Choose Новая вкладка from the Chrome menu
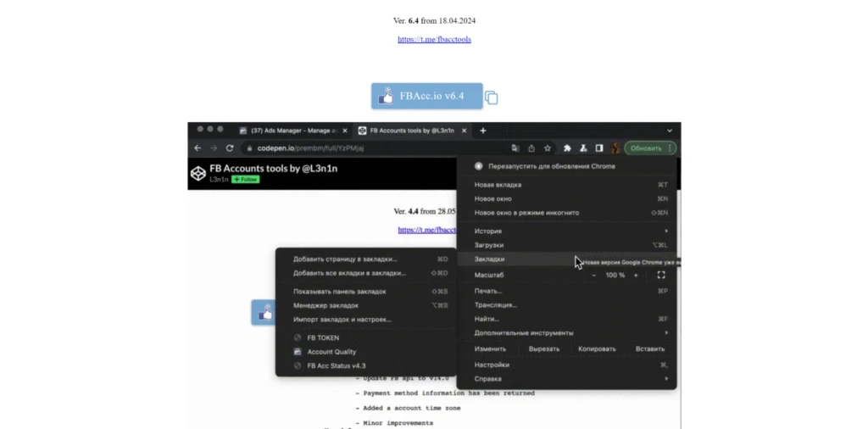 567,185
